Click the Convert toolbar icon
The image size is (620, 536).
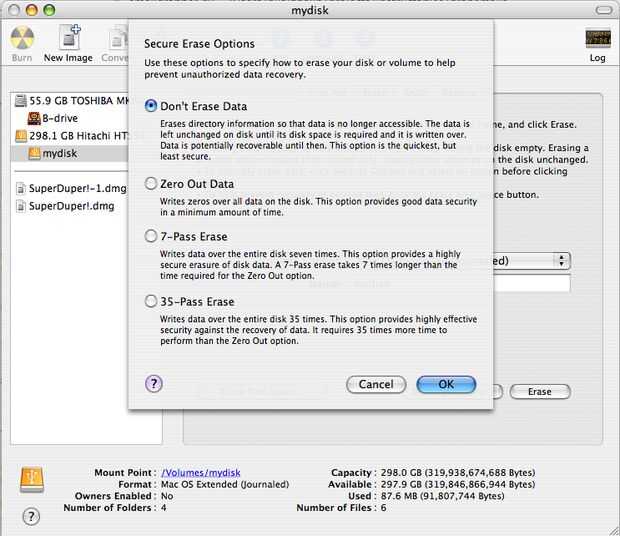click(x=117, y=40)
